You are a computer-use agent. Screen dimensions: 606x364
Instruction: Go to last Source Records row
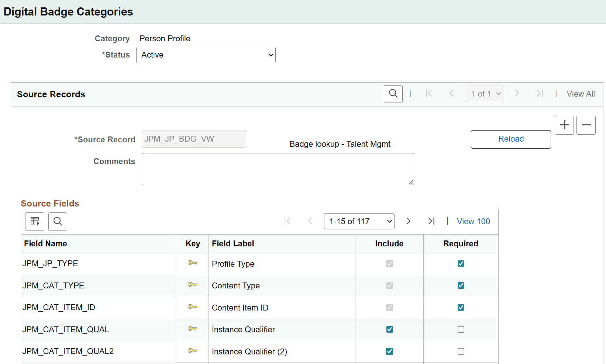540,94
